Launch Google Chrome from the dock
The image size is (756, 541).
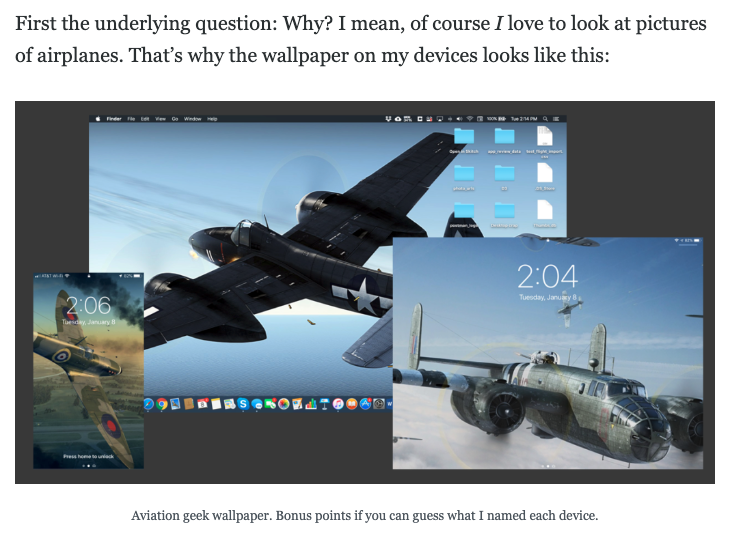(162, 404)
